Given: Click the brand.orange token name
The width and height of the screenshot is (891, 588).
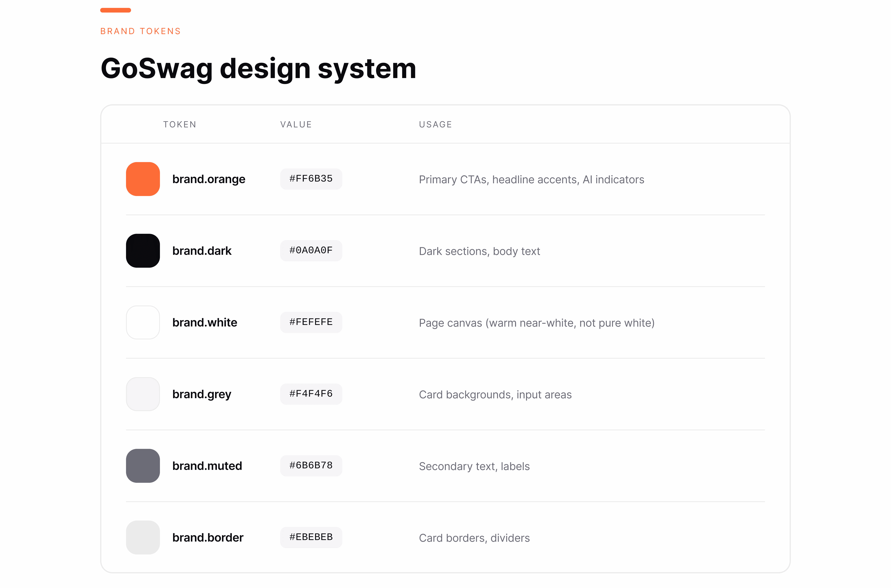Looking at the screenshot, I should pos(209,179).
